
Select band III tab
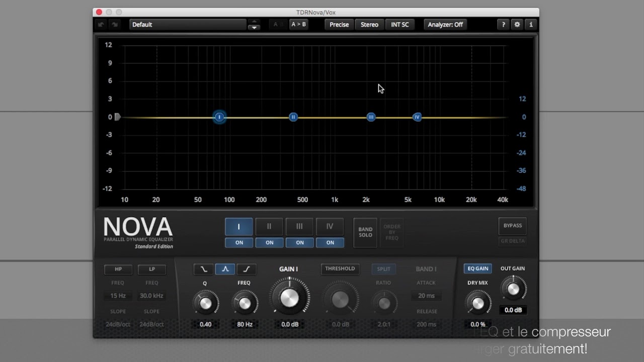pos(299,227)
